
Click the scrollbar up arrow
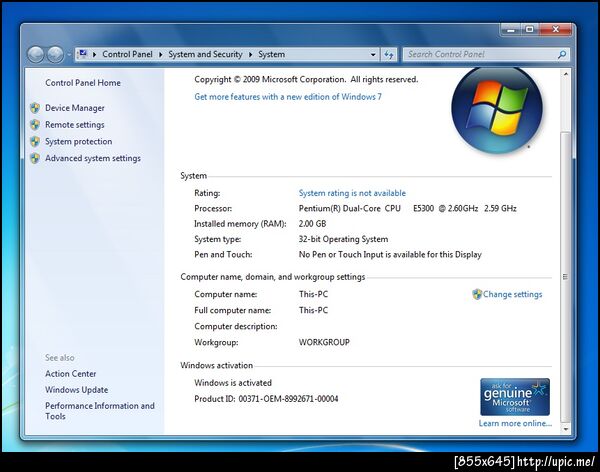click(566, 73)
